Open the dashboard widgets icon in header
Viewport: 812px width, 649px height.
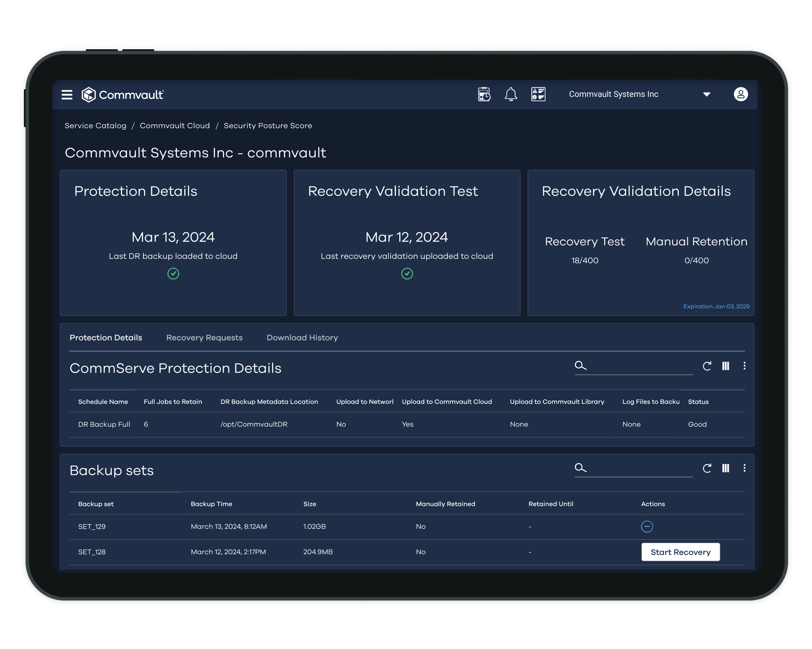pyautogui.click(x=538, y=94)
